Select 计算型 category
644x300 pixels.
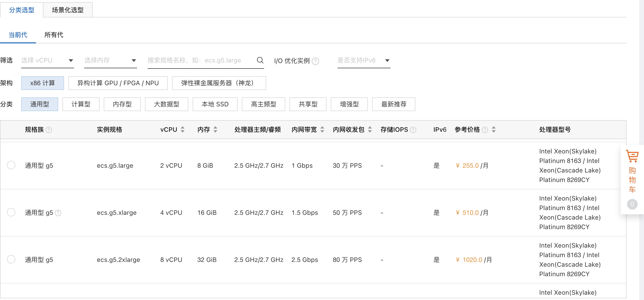click(81, 104)
